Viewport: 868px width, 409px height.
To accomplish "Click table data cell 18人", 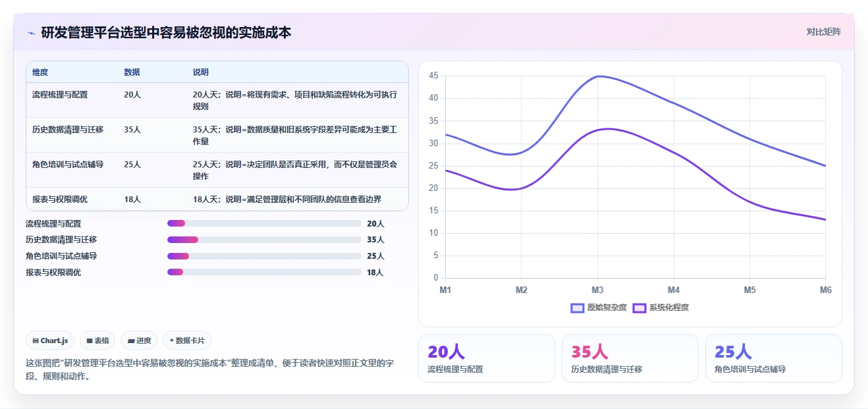I will coord(132,200).
